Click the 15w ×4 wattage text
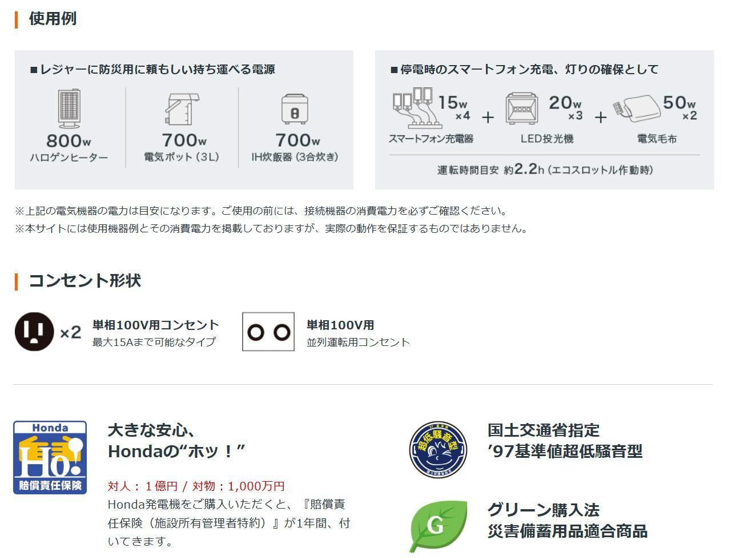The height and width of the screenshot is (560, 736). [454, 108]
